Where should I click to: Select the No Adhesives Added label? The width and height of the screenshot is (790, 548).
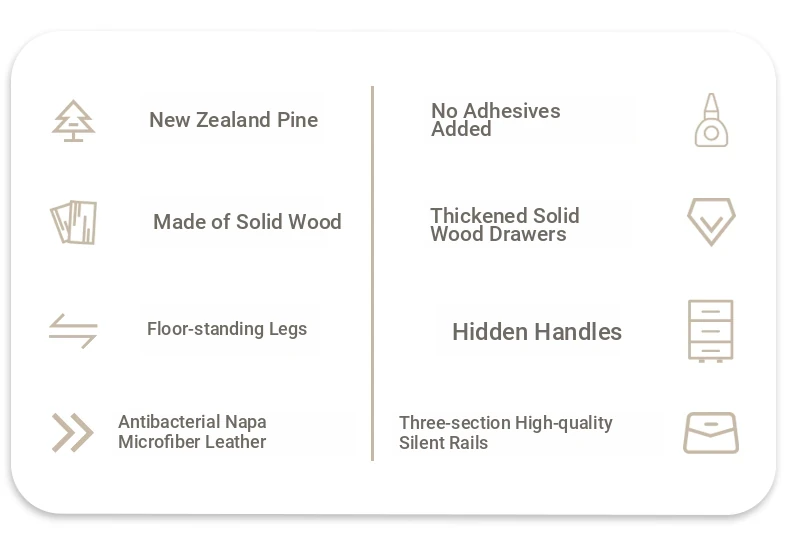pos(496,120)
